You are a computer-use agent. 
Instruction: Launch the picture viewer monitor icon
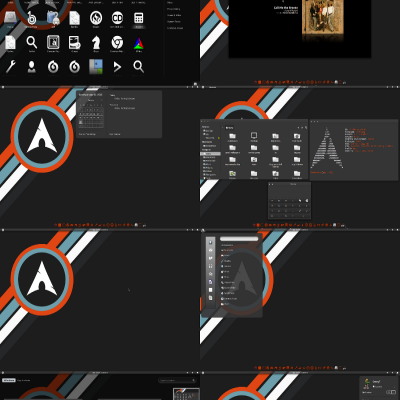(x=75, y=42)
